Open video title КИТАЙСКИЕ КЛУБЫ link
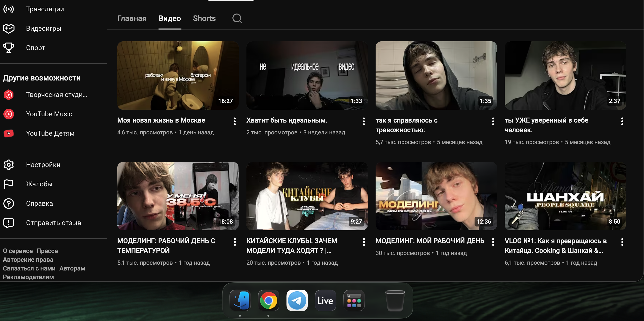644x321 pixels. pos(292,245)
